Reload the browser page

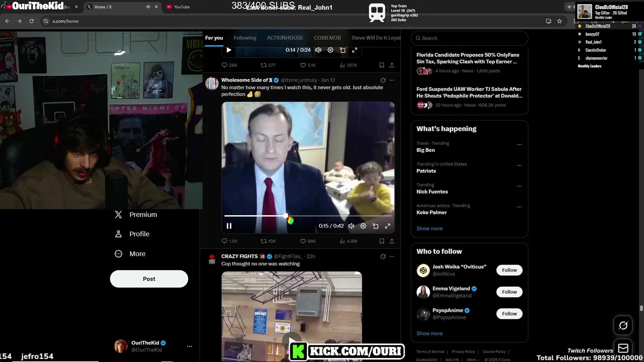pos(31,21)
